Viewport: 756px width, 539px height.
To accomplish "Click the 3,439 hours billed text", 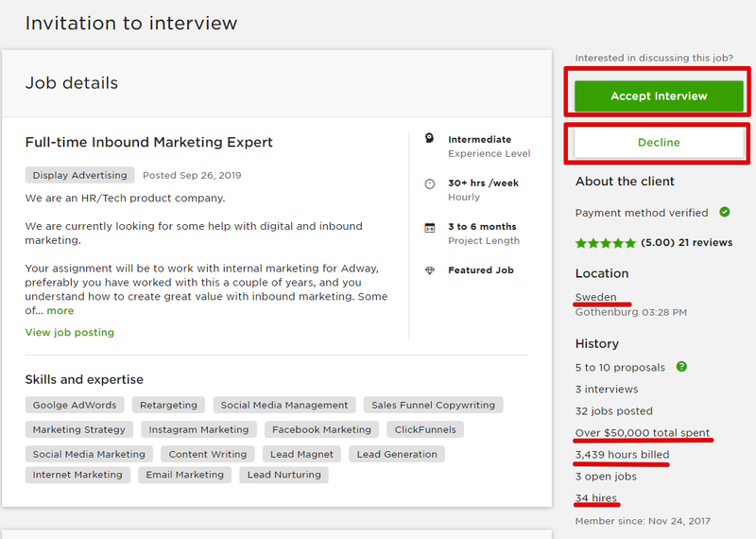I will [x=622, y=455].
